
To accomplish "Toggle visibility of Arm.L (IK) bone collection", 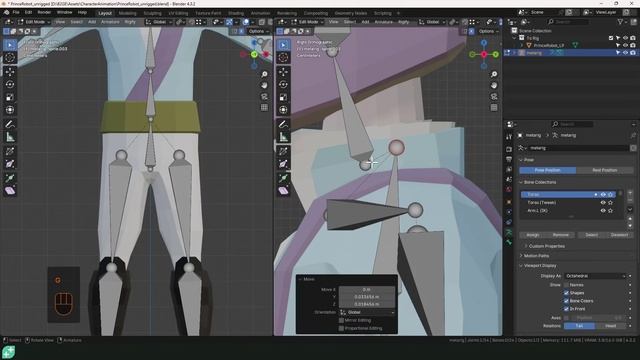I will pos(603,211).
